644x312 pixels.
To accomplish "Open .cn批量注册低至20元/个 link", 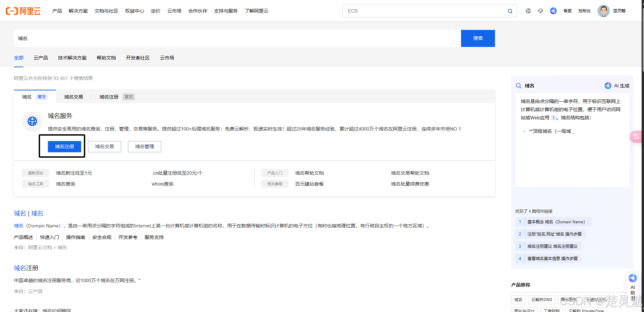I will tap(177, 173).
